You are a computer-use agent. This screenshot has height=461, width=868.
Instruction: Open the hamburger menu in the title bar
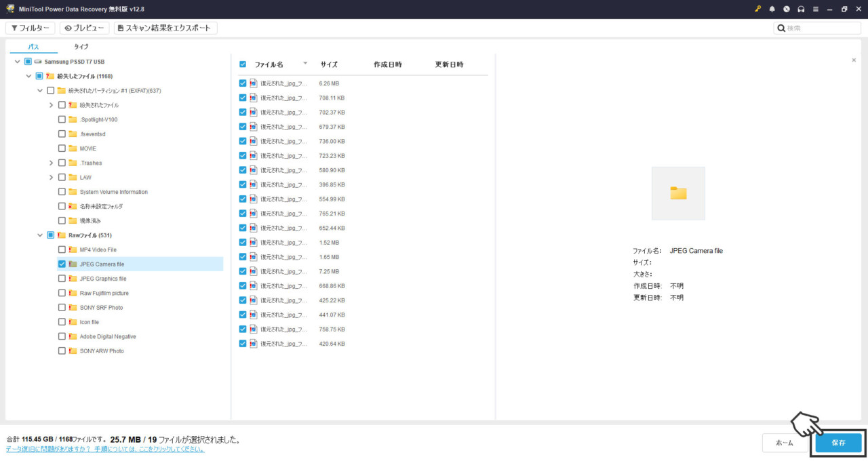coord(815,9)
